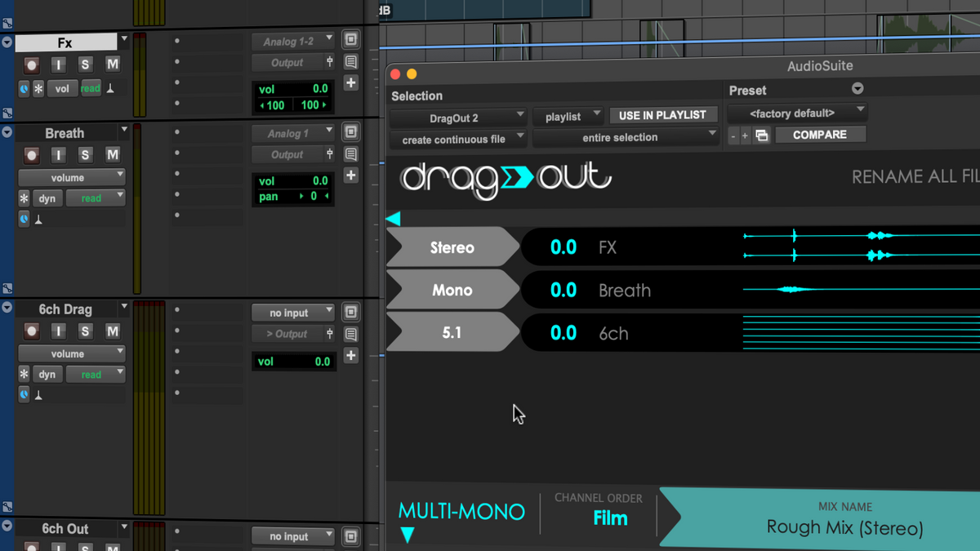Open comments icon on the Breath track
Screen dimensions: 980x551
(351, 154)
